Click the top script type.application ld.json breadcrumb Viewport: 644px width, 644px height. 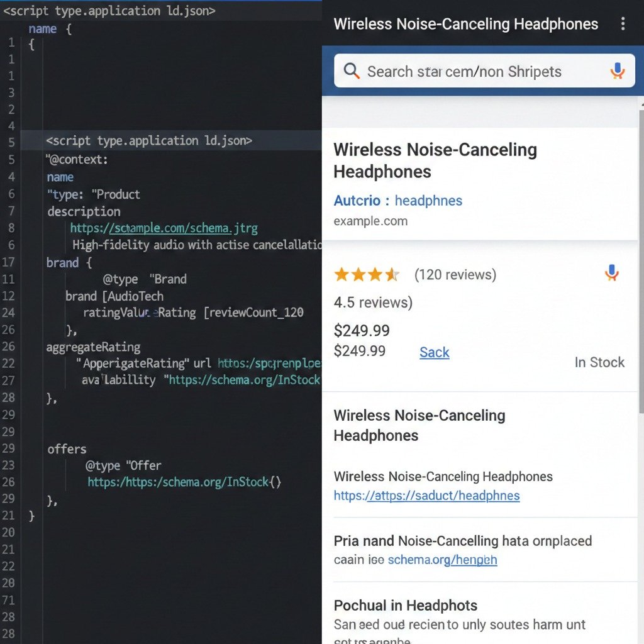coord(109,11)
